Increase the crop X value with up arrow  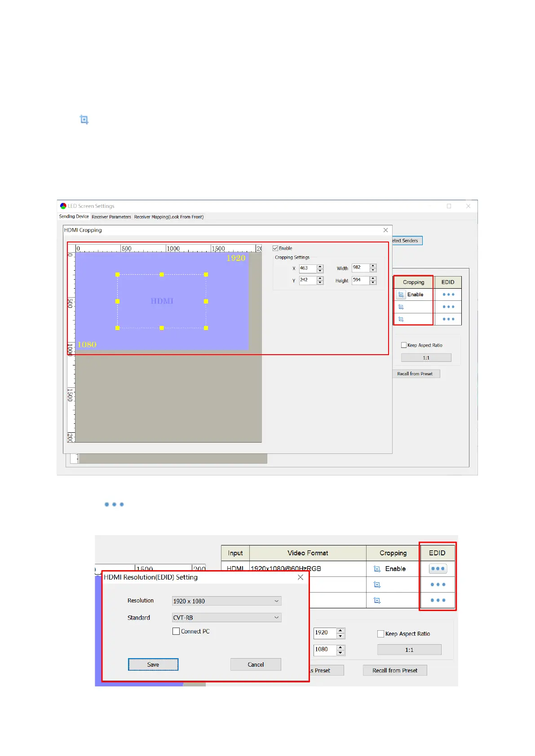tap(320, 267)
